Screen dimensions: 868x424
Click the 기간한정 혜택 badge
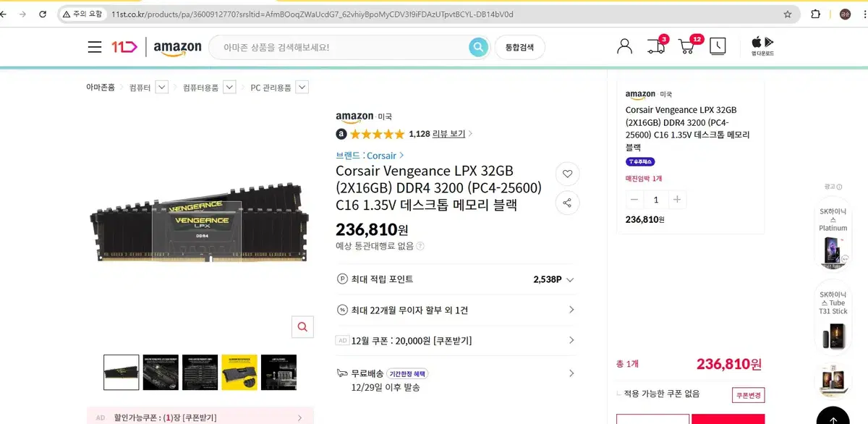(x=407, y=373)
